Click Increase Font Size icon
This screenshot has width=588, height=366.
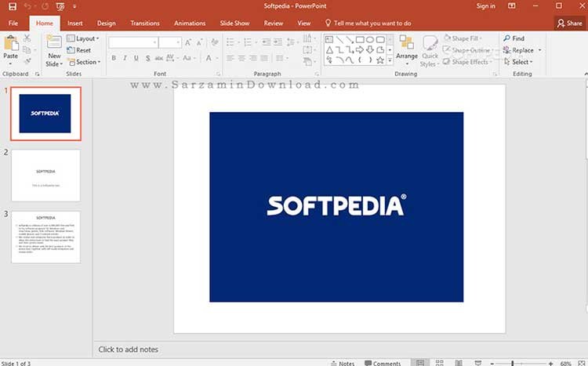pyautogui.click(x=188, y=42)
